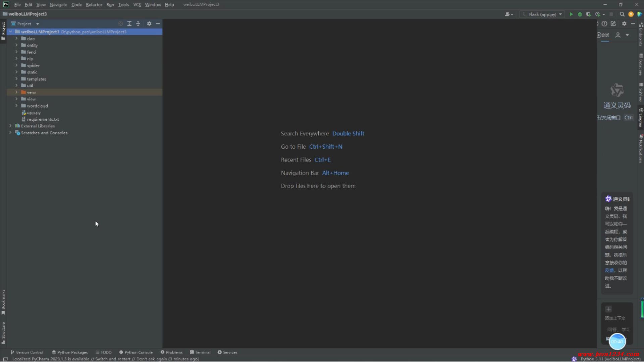Select requirements.txt file in project tree
Viewport: 644px width, 362px height.
click(x=43, y=119)
